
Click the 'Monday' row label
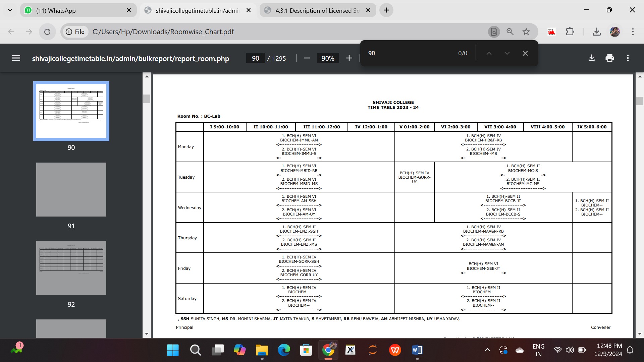point(186,147)
